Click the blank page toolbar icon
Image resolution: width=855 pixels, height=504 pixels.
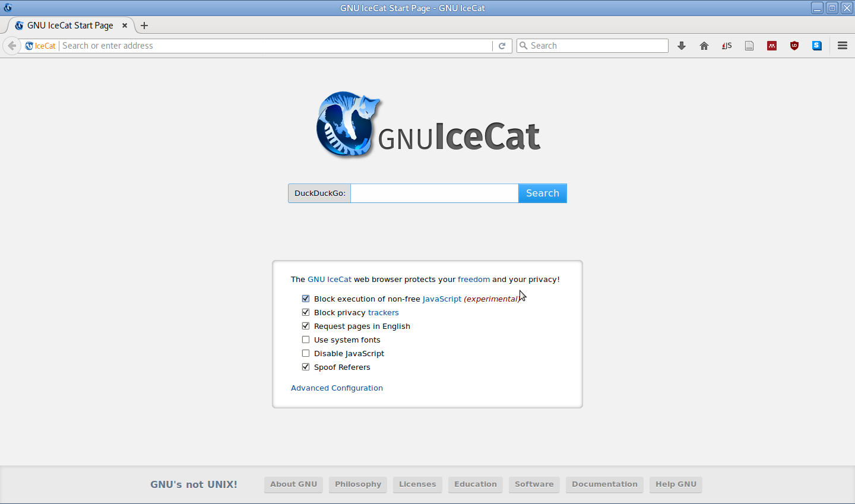click(x=749, y=46)
